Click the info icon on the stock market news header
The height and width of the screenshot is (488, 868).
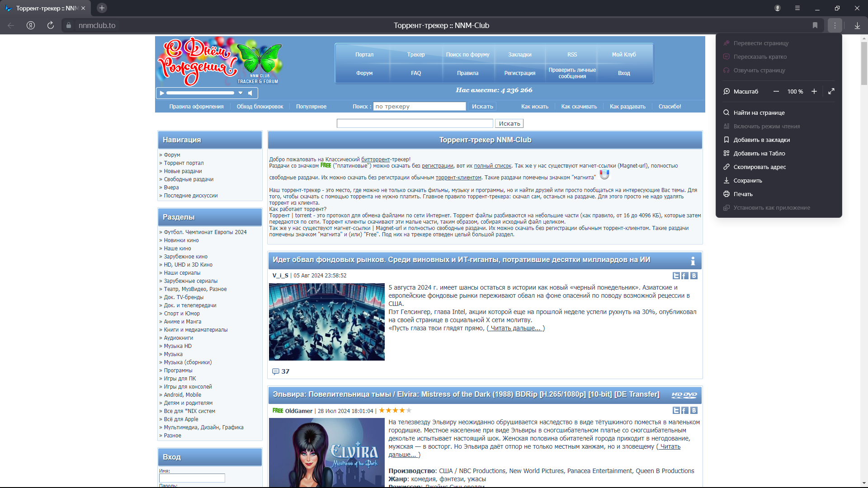[x=693, y=261]
